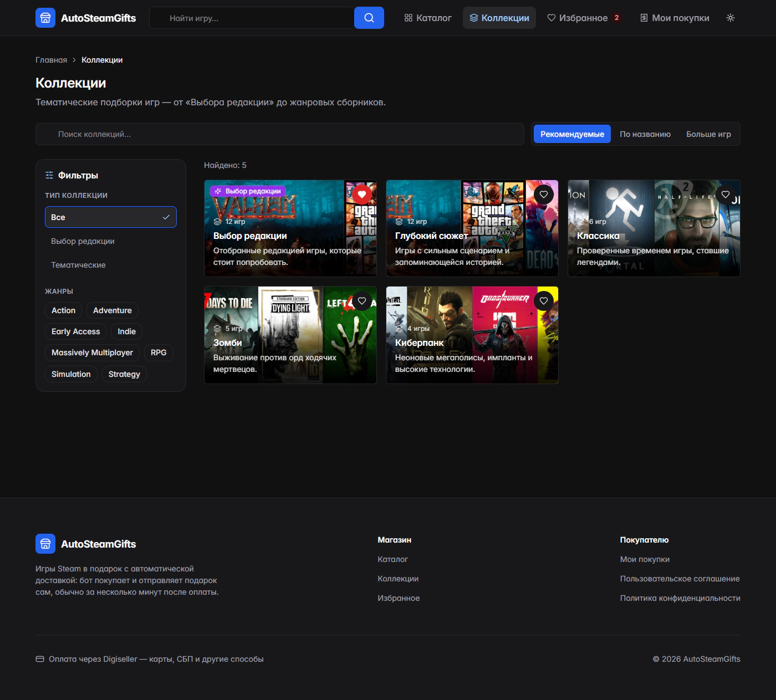Go to Главная via breadcrumb

coord(51,60)
